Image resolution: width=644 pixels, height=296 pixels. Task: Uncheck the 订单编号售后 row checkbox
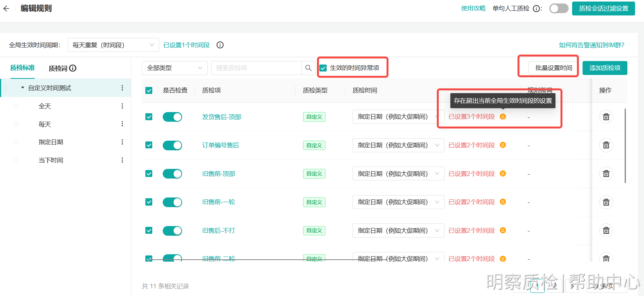tap(149, 145)
